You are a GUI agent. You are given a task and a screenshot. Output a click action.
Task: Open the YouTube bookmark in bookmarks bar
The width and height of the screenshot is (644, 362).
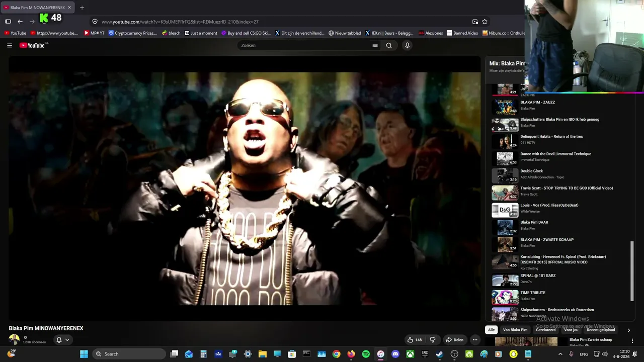pyautogui.click(x=15, y=33)
